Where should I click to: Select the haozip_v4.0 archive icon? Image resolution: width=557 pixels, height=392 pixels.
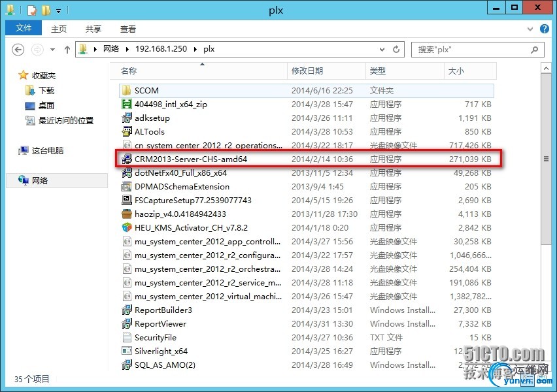pos(126,214)
